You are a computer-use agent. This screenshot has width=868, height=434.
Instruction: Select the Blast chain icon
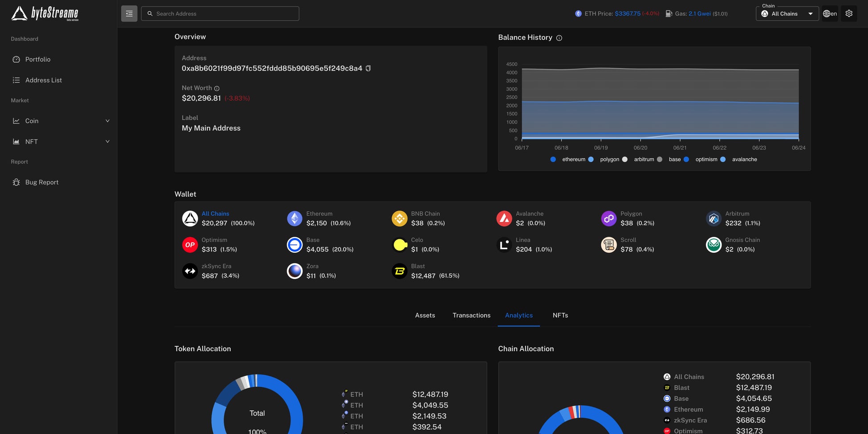[400, 271]
